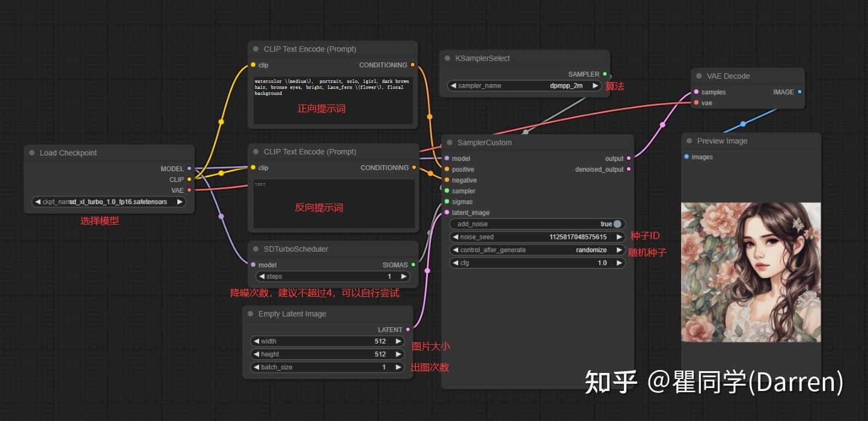Decrease height with the left arrow
This screenshot has width=868, height=421.
(x=256, y=354)
